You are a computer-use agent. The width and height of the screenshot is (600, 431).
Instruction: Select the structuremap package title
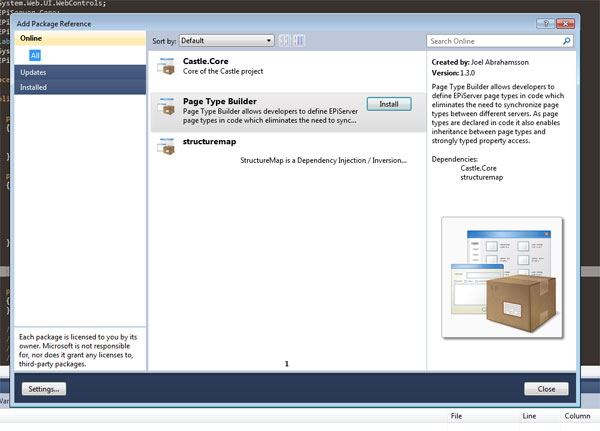pos(209,142)
